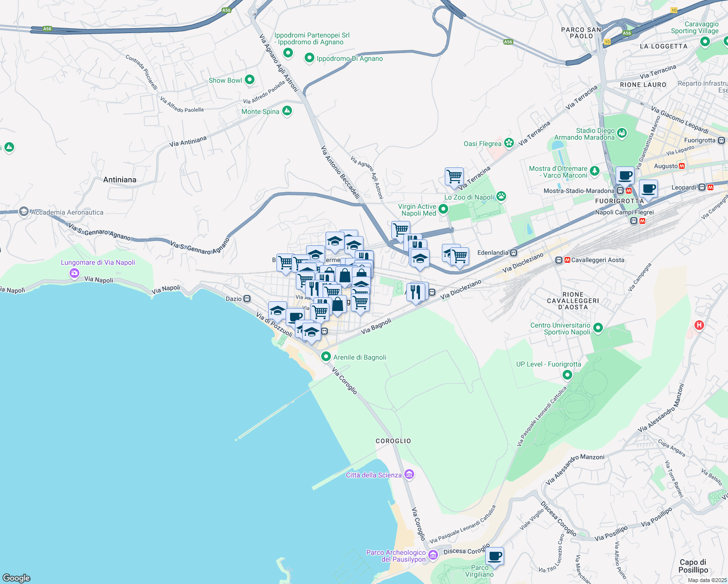Select the red hospital H marker
Image resolution: width=728 pixels, height=584 pixels.
[x=699, y=325]
